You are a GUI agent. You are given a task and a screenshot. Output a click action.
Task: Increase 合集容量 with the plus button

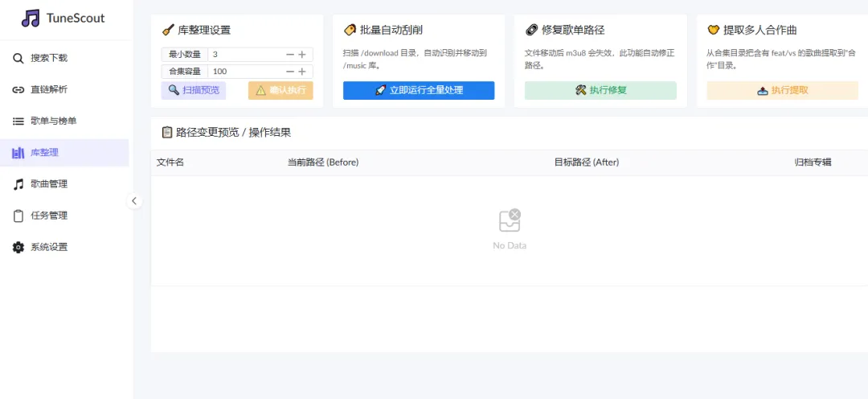click(302, 72)
